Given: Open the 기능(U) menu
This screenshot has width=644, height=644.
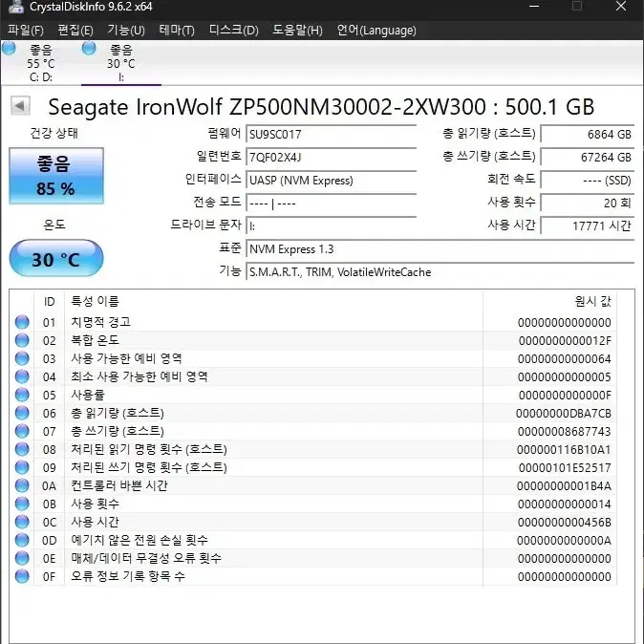Looking at the screenshot, I should 126,30.
